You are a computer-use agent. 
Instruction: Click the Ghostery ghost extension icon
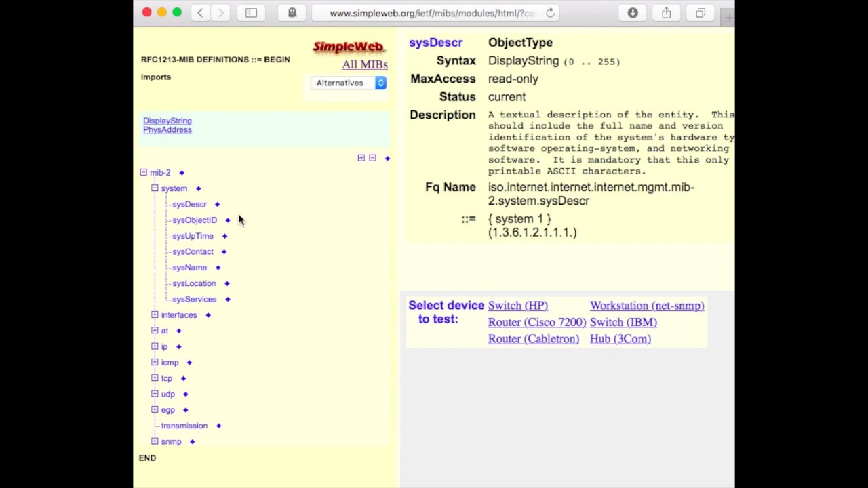tap(292, 13)
